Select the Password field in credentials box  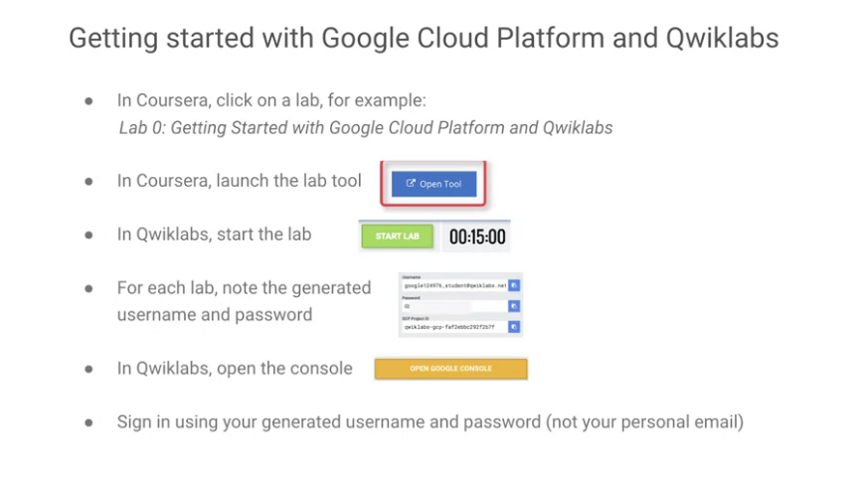454,306
